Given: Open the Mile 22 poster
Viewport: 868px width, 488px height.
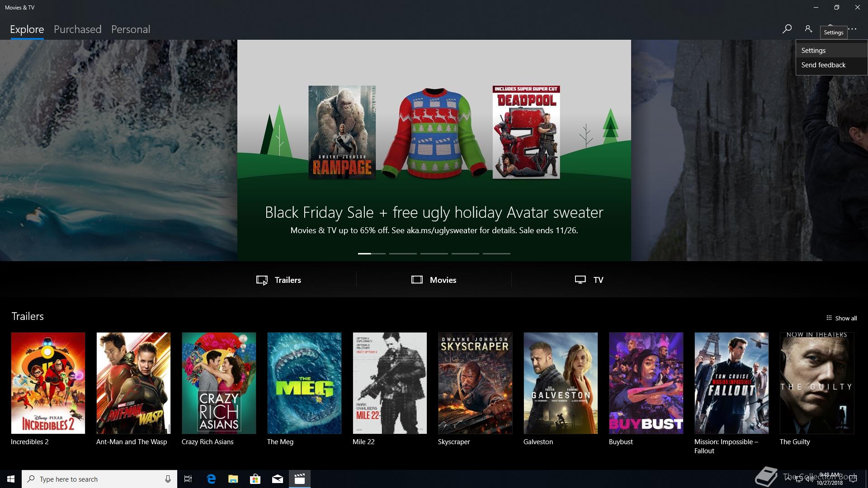Looking at the screenshot, I should coord(390,383).
